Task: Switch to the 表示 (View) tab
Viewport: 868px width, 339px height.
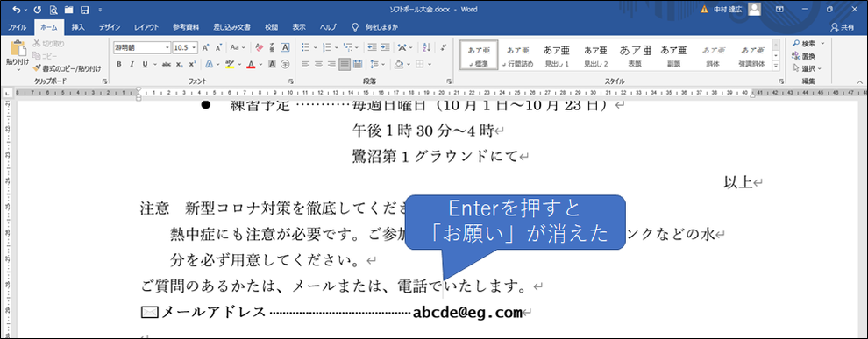Action: click(299, 27)
